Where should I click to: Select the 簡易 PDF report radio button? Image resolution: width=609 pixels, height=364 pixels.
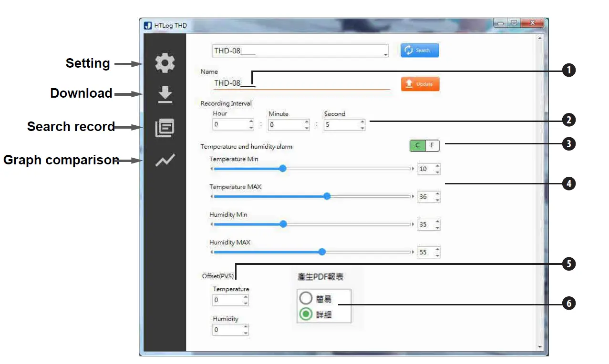pyautogui.click(x=306, y=299)
